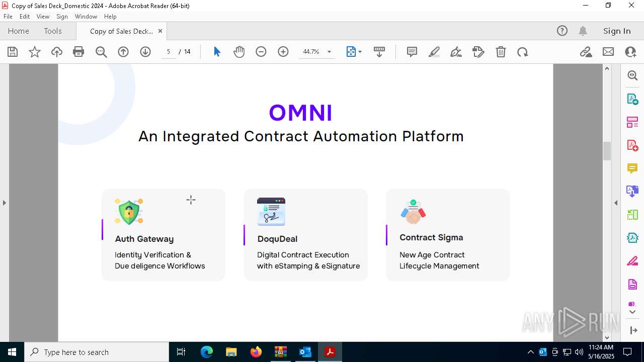The width and height of the screenshot is (644, 362).
Task: Open the find text magnifier tool
Action: 101,52
